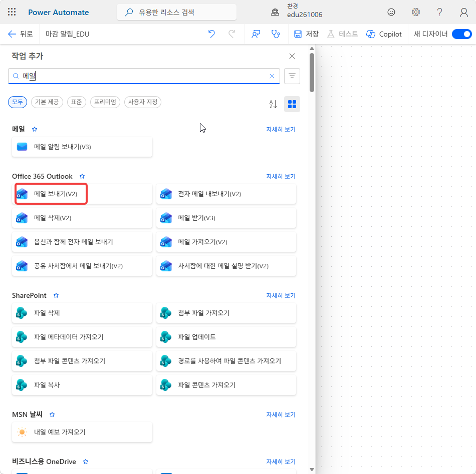Choose 공유 사서함에서 메일 보내기(V2)
This screenshot has width=476, height=474.
[x=82, y=266]
